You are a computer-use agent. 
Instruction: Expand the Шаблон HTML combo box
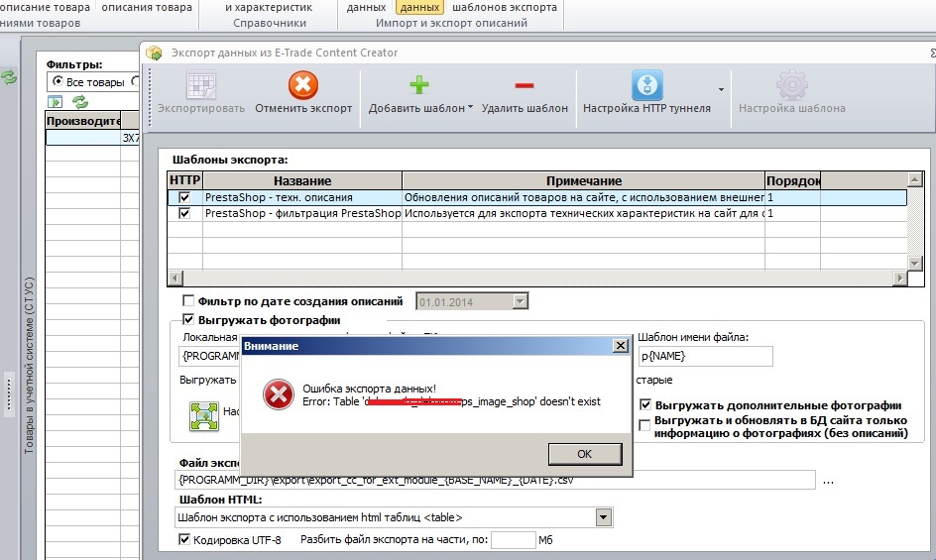point(604,517)
